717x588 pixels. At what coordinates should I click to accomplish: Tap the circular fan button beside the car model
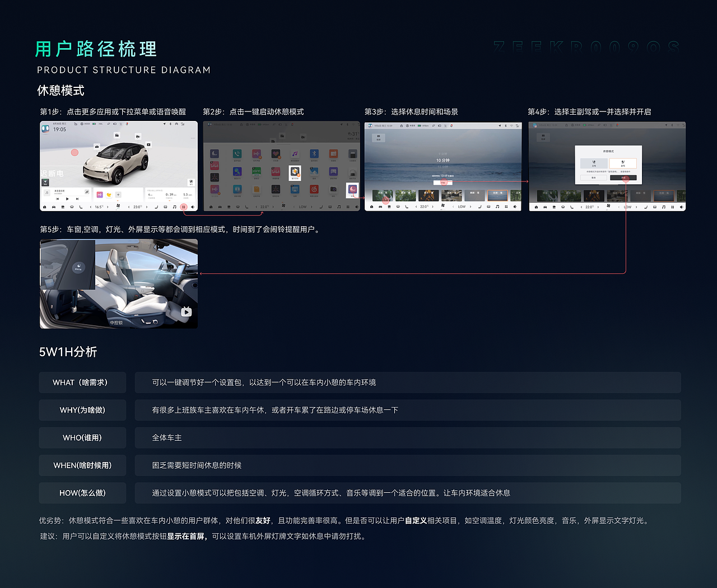191,183
